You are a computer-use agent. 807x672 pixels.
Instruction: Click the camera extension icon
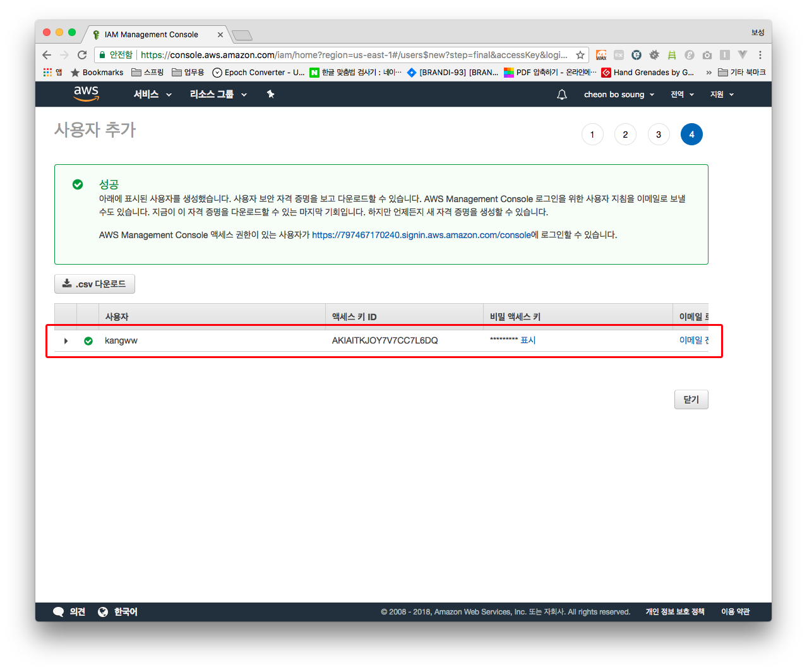pos(707,55)
